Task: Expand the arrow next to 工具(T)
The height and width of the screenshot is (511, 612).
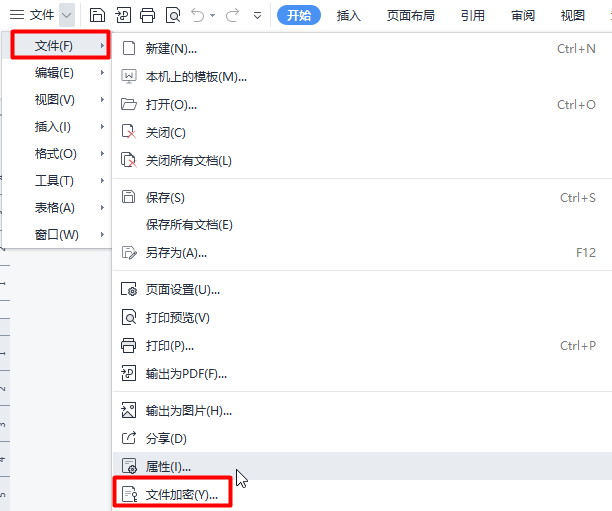Action: (102, 180)
